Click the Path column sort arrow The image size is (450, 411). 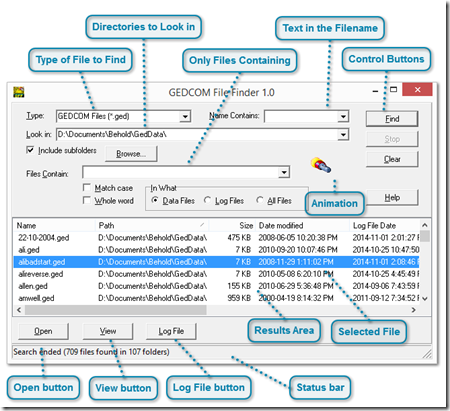tap(202, 225)
